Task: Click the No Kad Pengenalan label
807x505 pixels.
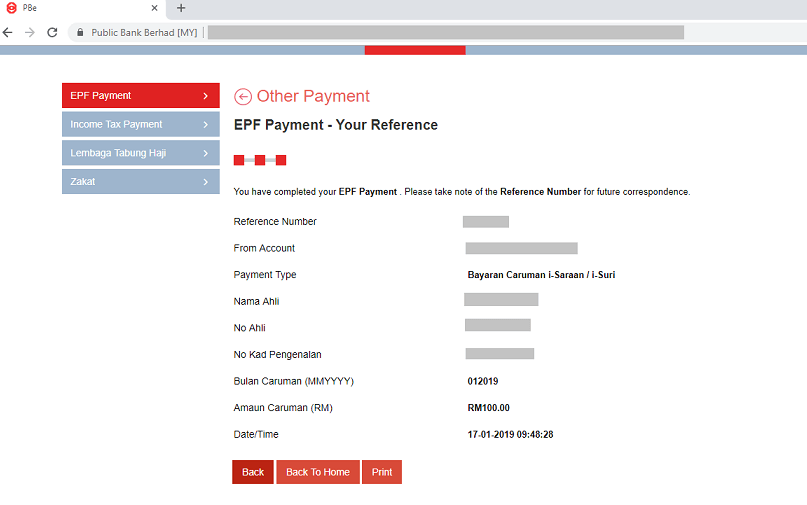Action: (277, 355)
